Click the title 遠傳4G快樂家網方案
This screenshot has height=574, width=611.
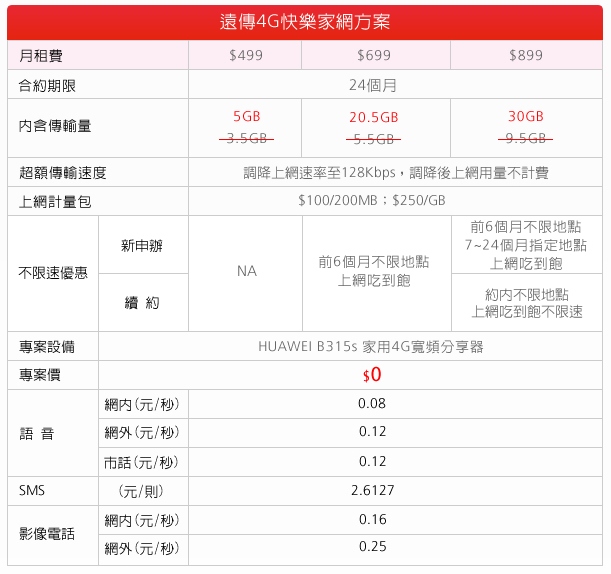[305, 22]
